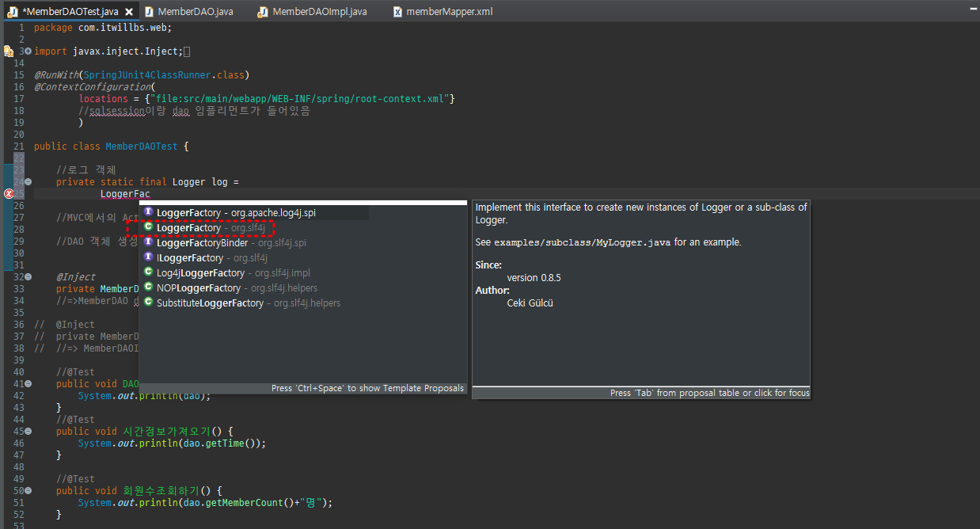980x529 pixels.
Task: Click 'version 0.8.5' in Javadoc popup
Action: tap(534, 278)
